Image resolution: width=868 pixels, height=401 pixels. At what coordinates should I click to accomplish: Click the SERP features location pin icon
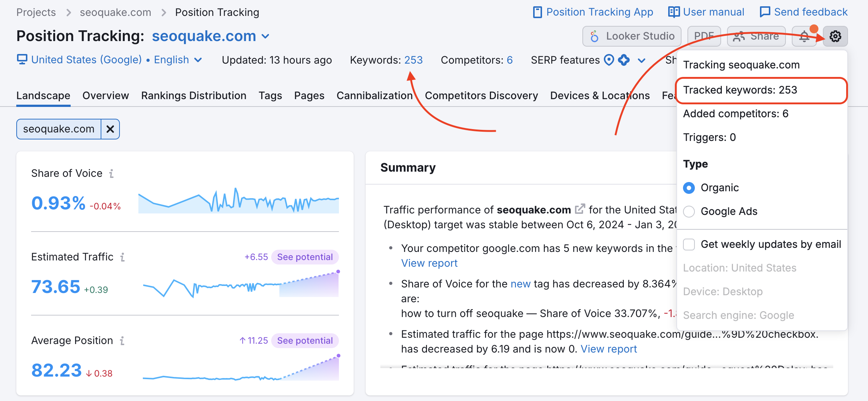[609, 60]
